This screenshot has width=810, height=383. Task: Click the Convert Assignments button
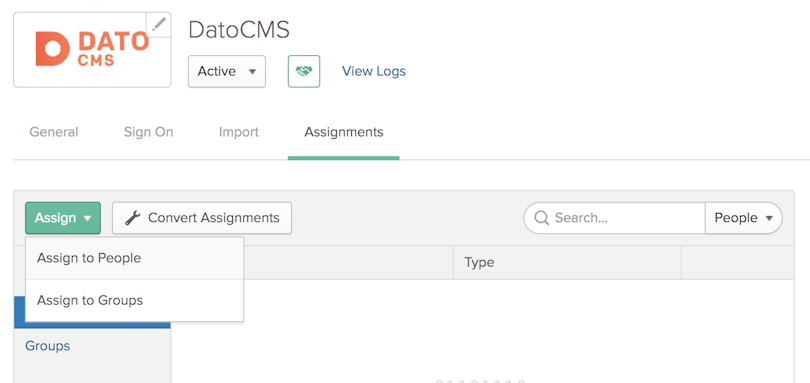point(202,218)
